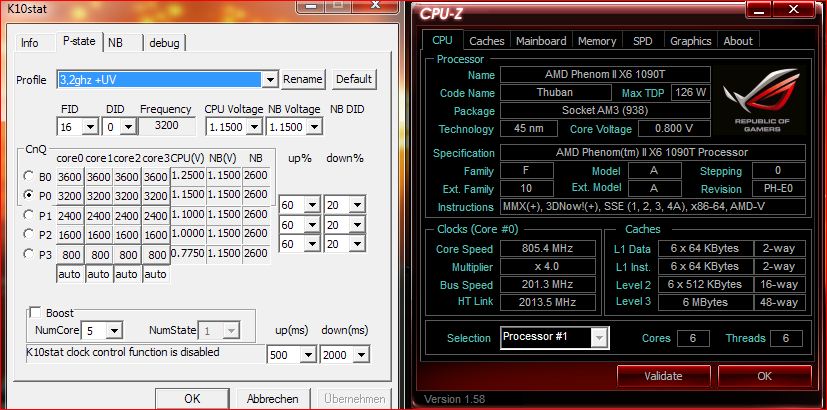Viewport: 827px width, 410px height.
Task: Click the Default button in K10stat
Action: (354, 79)
